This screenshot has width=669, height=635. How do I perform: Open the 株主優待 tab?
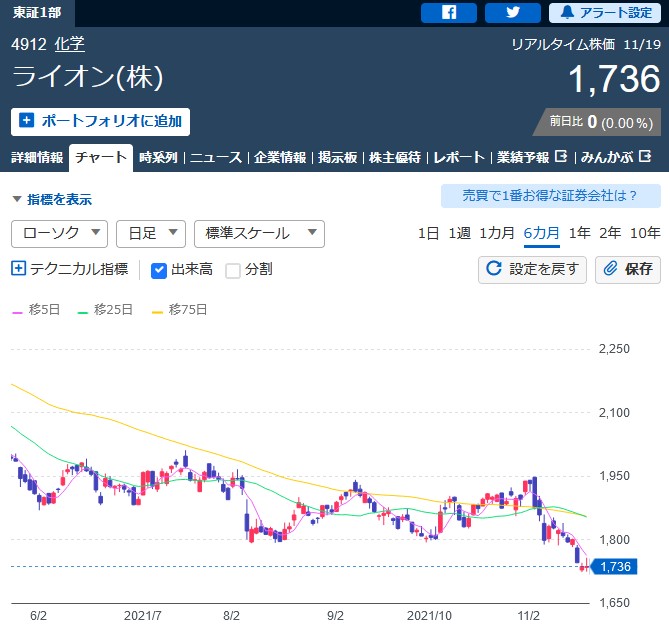click(x=395, y=157)
